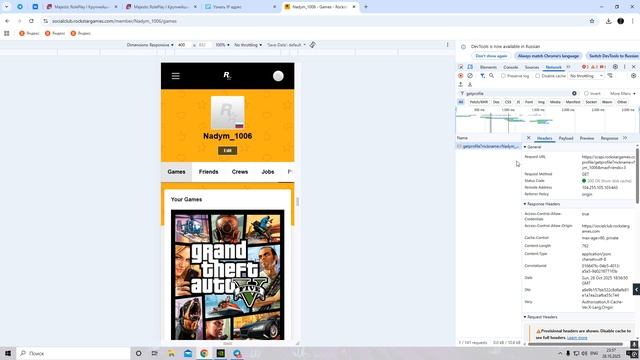This screenshot has width=640, height=360.
Task: Click the red error count badge in DevTools
Action: click(x=585, y=67)
